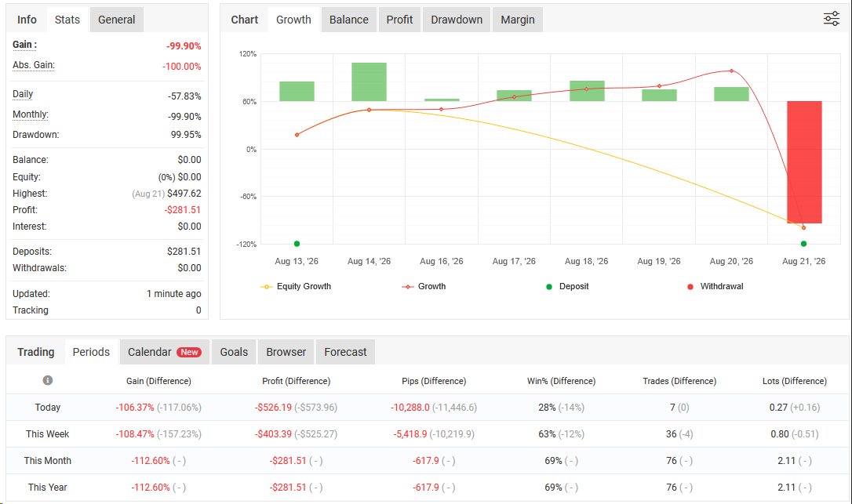The height and width of the screenshot is (504, 852).
Task: Open the Profit chart tab
Action: 399,20
